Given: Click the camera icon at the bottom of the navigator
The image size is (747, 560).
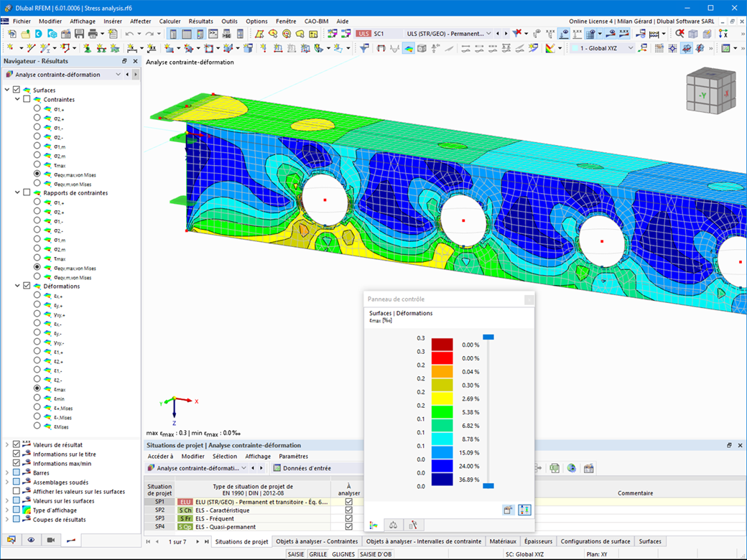Looking at the screenshot, I should click(x=51, y=540).
